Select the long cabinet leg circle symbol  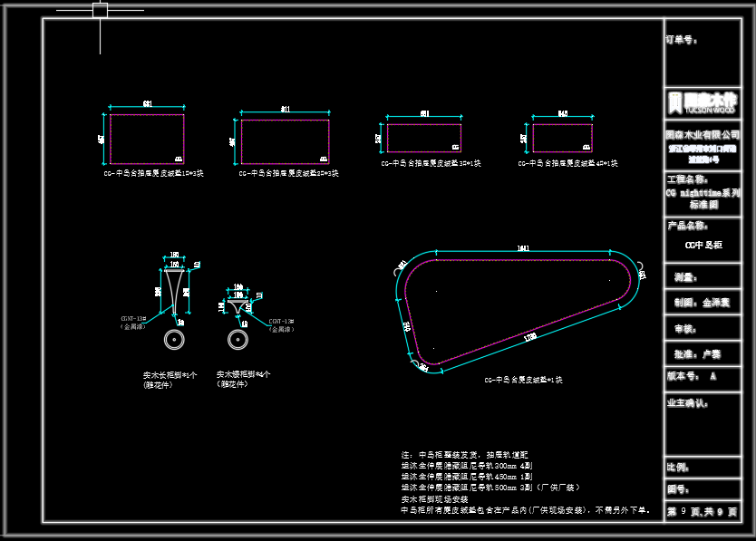pos(173,339)
